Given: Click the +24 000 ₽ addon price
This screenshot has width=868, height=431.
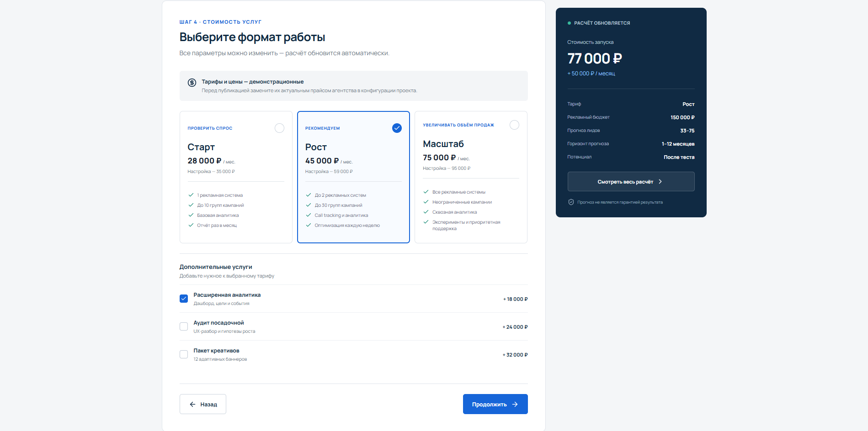Looking at the screenshot, I should pos(515,327).
